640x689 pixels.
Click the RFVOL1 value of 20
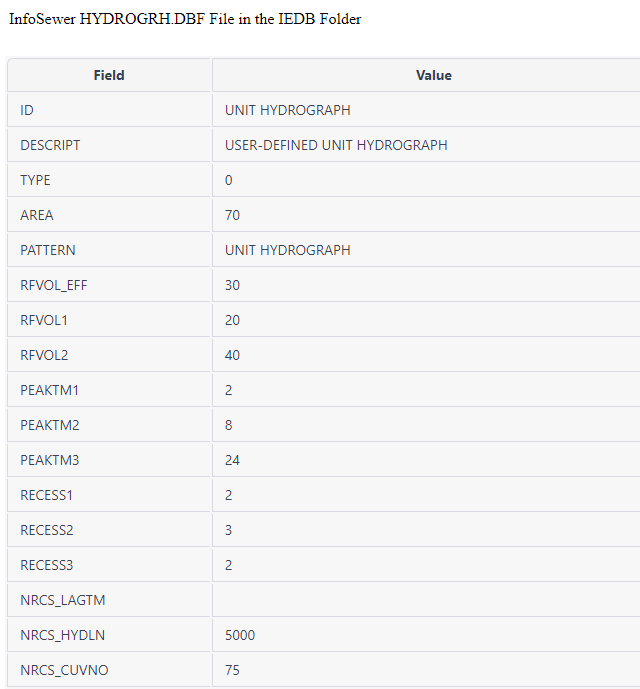click(233, 320)
